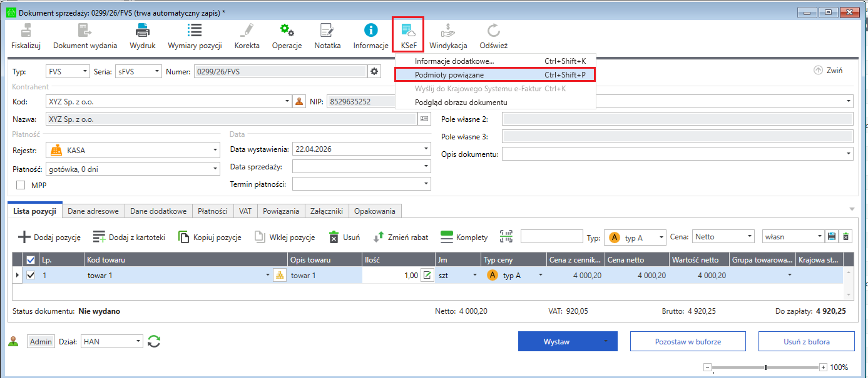Viewport: 868px width, 380px height.
Task: Click the Pozostaw w buforze button
Action: pos(688,342)
